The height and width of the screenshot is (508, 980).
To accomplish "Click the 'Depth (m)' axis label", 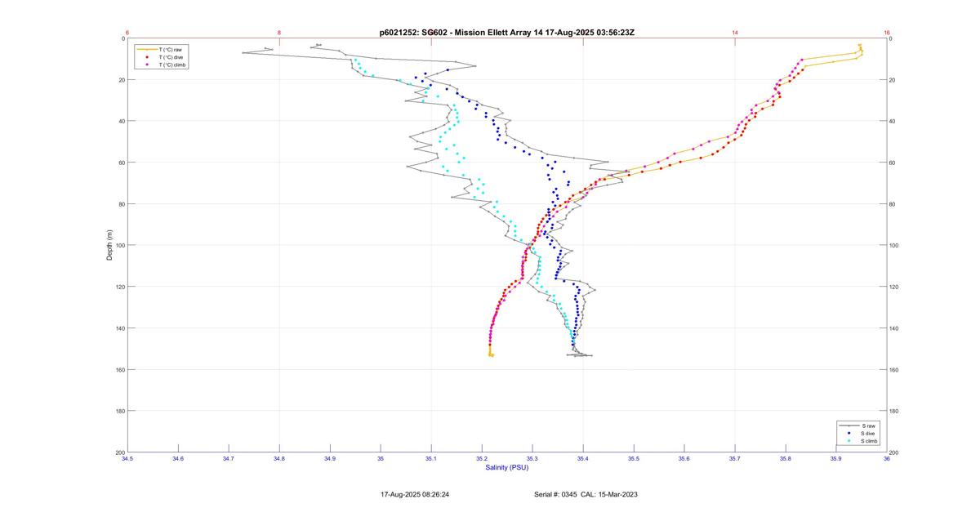I will pos(109,245).
